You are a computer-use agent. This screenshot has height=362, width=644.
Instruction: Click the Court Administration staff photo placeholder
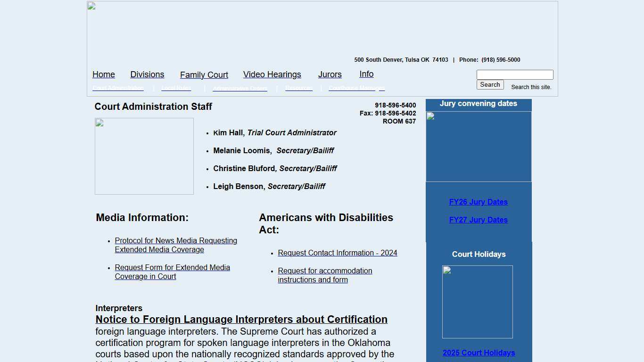pos(144,156)
